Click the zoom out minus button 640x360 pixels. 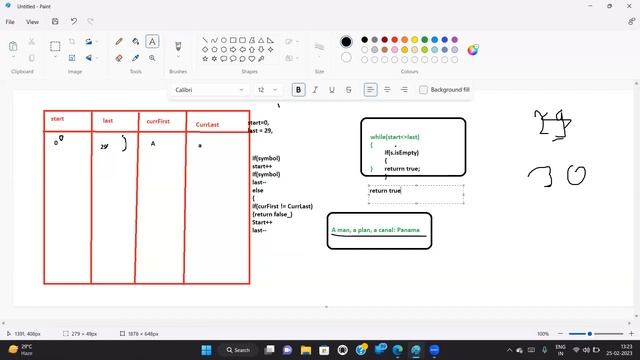point(560,334)
